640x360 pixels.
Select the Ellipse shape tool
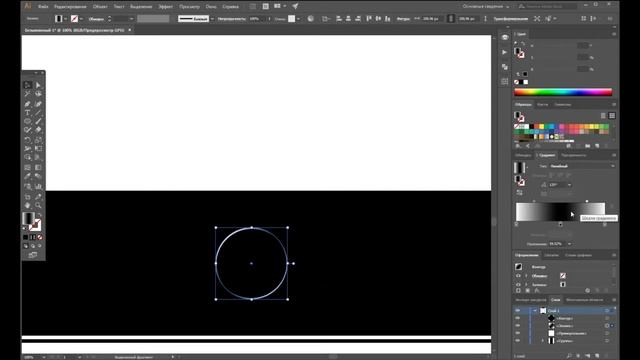(x=27, y=121)
